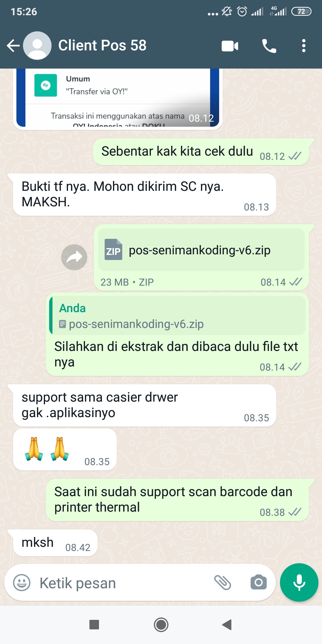The image size is (322, 644).
Task: Open the Transfer via OY! image thumbnail
Action: pyautogui.click(x=118, y=99)
